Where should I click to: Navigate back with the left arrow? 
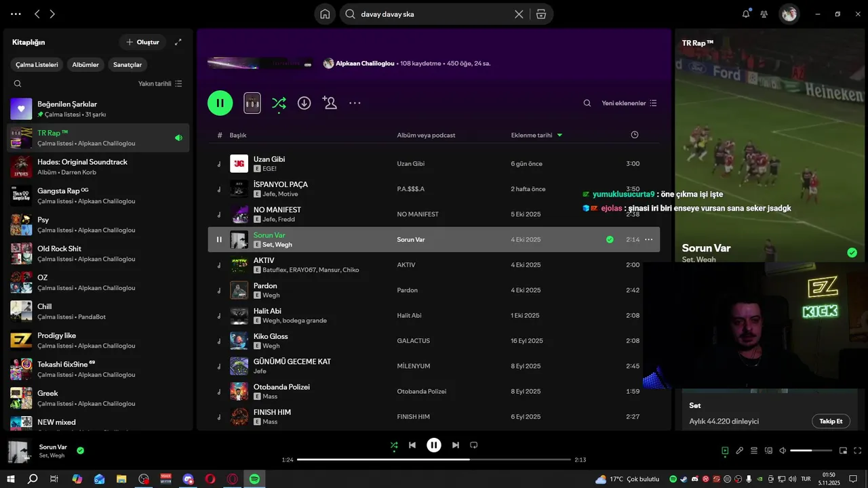[37, 14]
